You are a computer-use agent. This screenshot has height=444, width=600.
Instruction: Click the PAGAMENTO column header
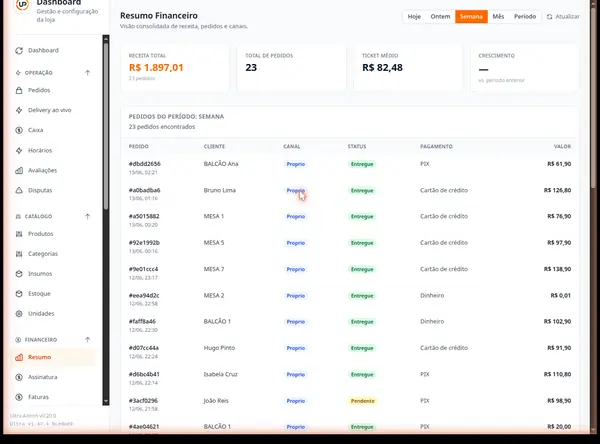click(436, 147)
